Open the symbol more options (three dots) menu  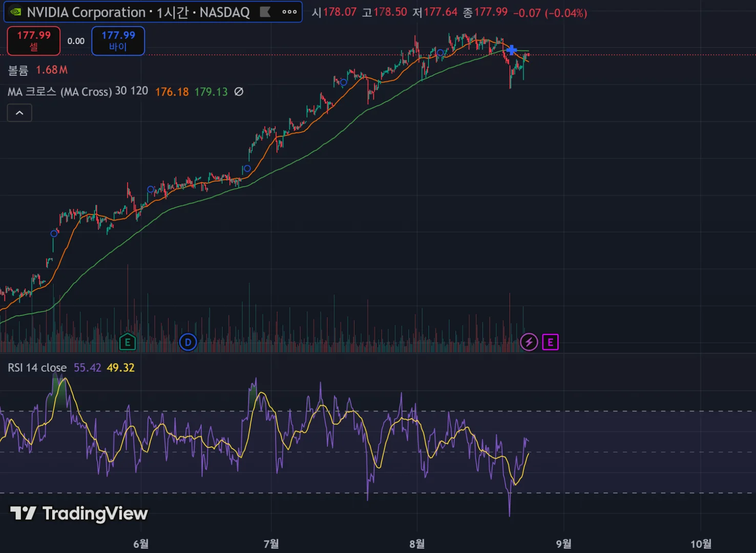click(289, 12)
